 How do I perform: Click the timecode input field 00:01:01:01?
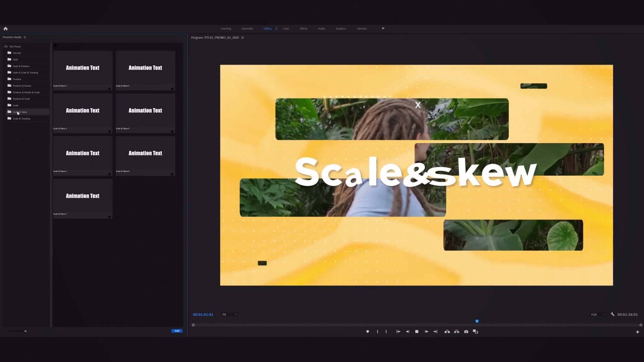pos(203,314)
